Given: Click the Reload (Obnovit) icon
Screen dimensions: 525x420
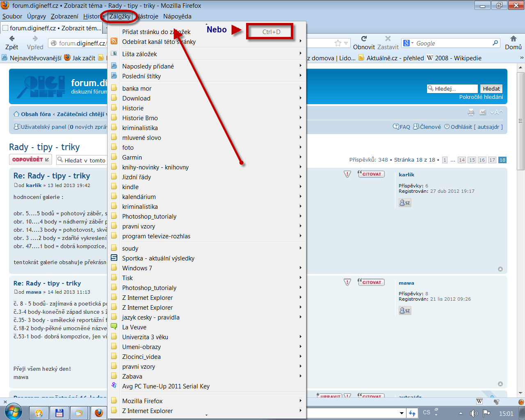Looking at the screenshot, I should [x=364, y=39].
